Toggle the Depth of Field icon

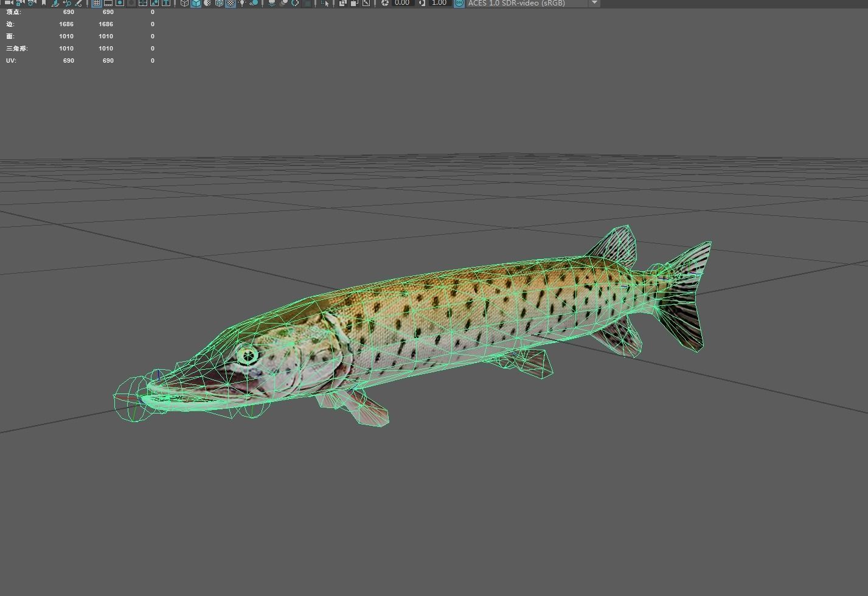click(307, 3)
